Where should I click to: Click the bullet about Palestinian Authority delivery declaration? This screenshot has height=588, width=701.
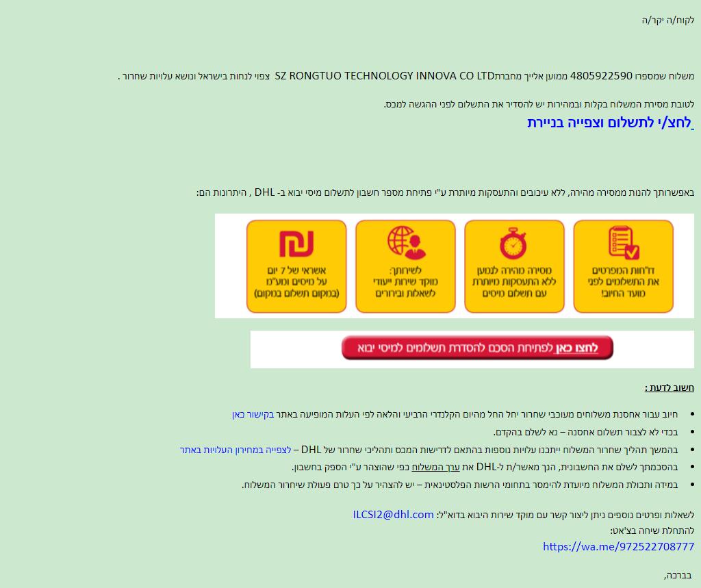click(x=460, y=485)
